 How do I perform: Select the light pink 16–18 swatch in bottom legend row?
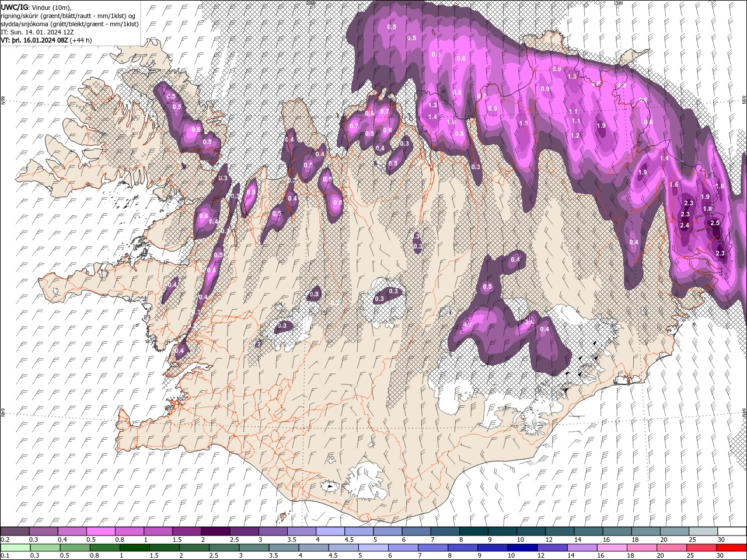click(x=611, y=548)
